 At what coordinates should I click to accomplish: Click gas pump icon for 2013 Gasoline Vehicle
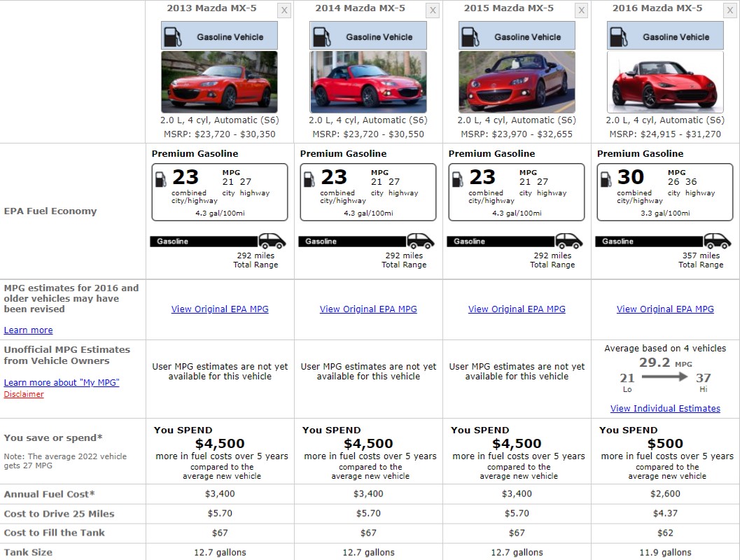click(x=173, y=37)
